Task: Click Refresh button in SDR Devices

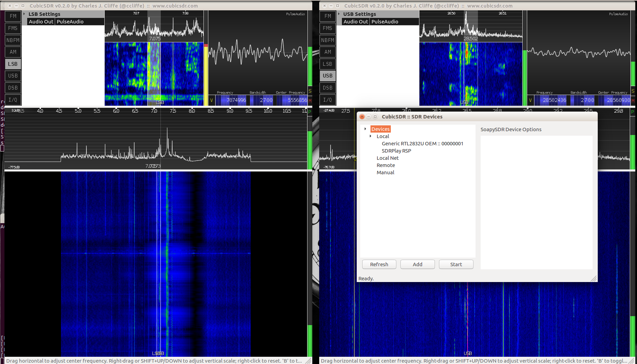Action: 379,264
